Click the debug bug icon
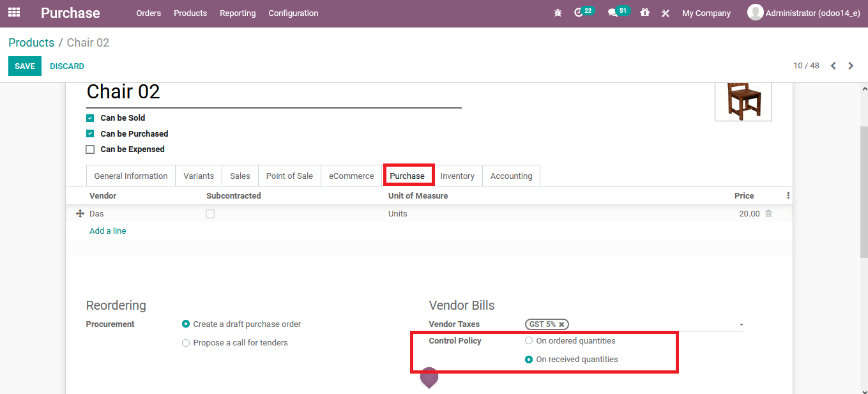868x394 pixels. point(558,13)
